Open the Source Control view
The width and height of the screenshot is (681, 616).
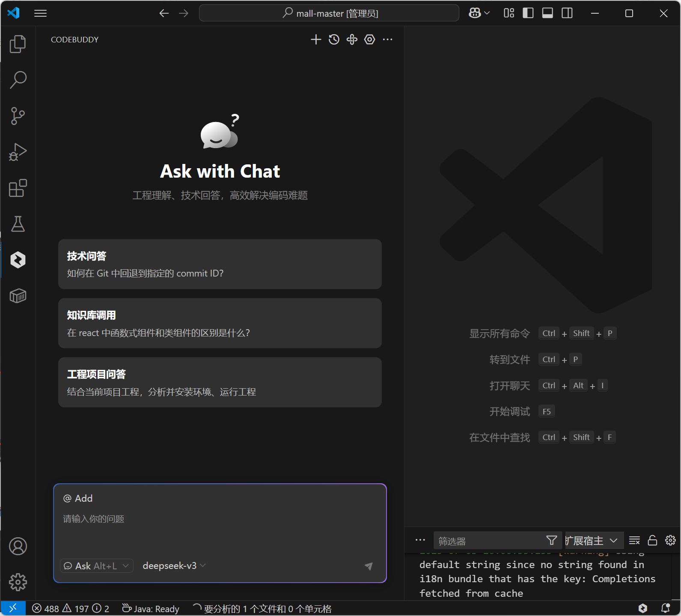coord(18,116)
